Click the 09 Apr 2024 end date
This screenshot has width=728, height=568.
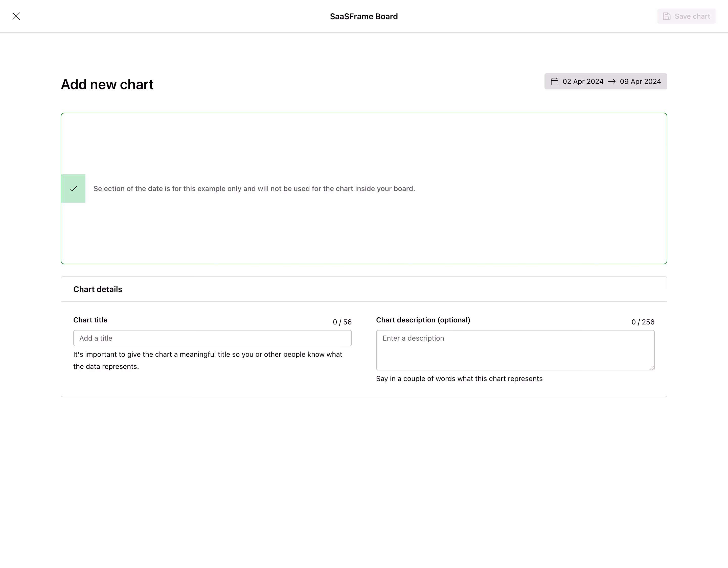point(640,82)
